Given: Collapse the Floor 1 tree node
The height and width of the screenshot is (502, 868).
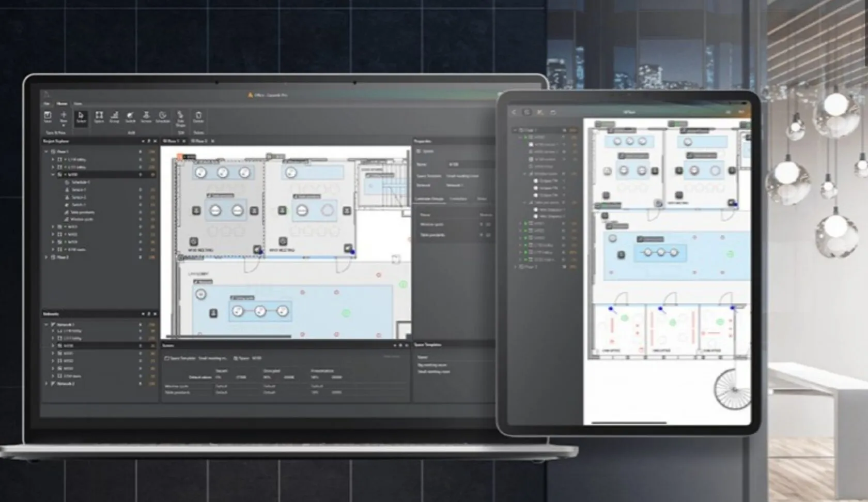Looking at the screenshot, I should (46, 152).
